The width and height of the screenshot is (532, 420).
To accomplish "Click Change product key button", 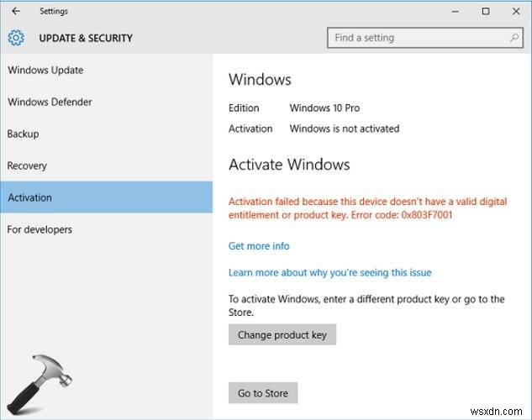I will point(282,334).
